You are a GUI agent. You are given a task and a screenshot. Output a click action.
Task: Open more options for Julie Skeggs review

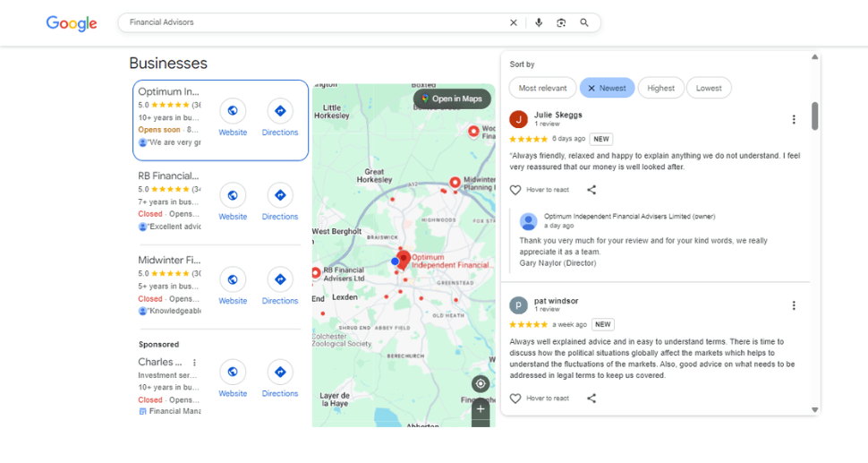[x=794, y=119]
